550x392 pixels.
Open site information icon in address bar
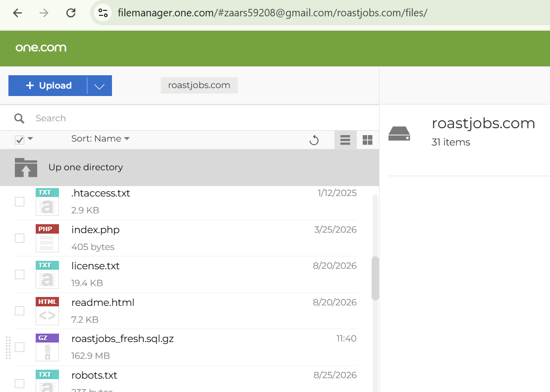103,13
